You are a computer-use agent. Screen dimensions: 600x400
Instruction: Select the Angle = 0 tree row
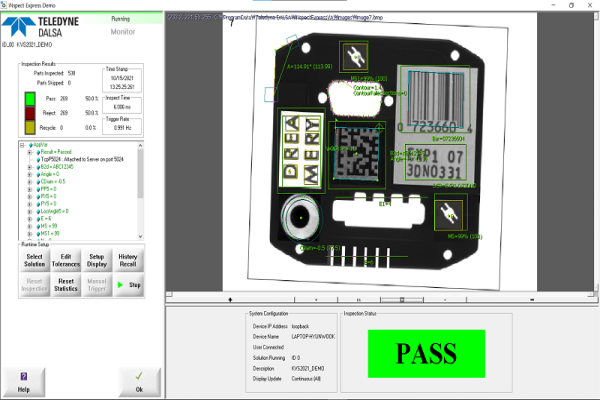pos(50,174)
